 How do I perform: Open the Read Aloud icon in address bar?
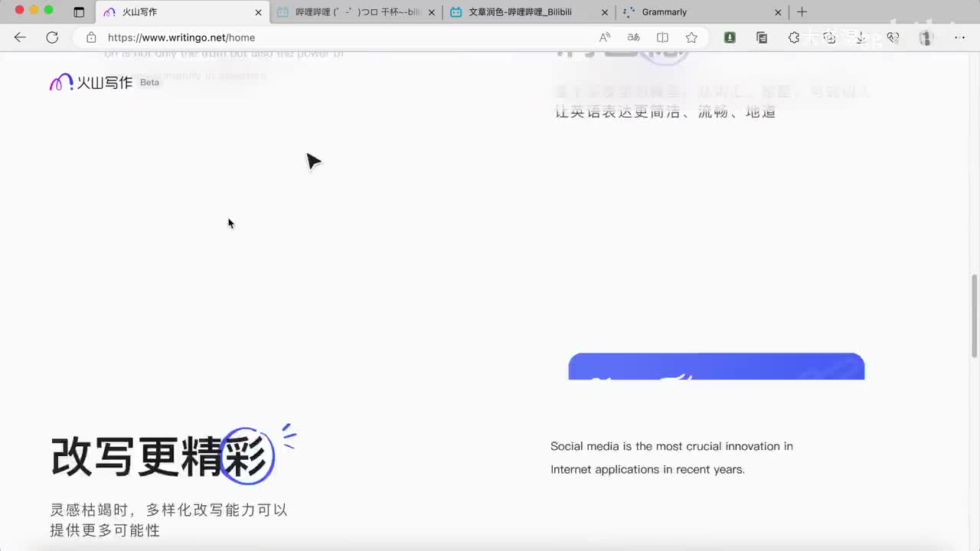point(605,37)
